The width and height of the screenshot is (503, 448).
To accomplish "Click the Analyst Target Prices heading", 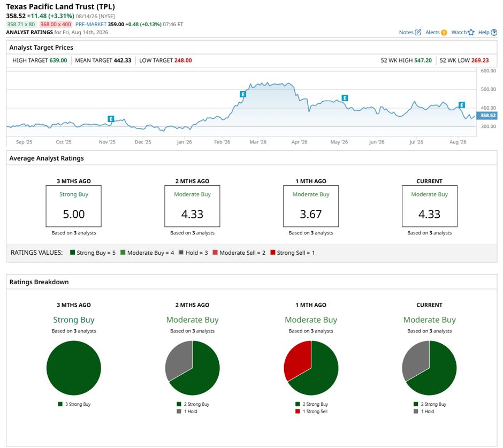I will [41, 48].
